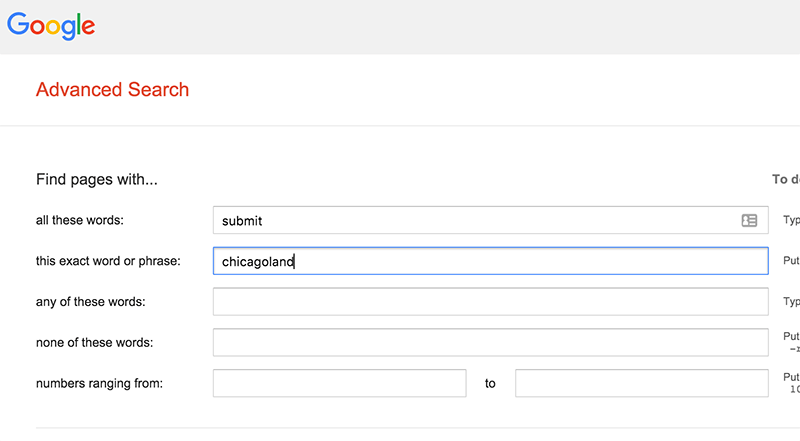Click the Google logo
Image resolution: width=800 pixels, height=441 pixels.
51,26
